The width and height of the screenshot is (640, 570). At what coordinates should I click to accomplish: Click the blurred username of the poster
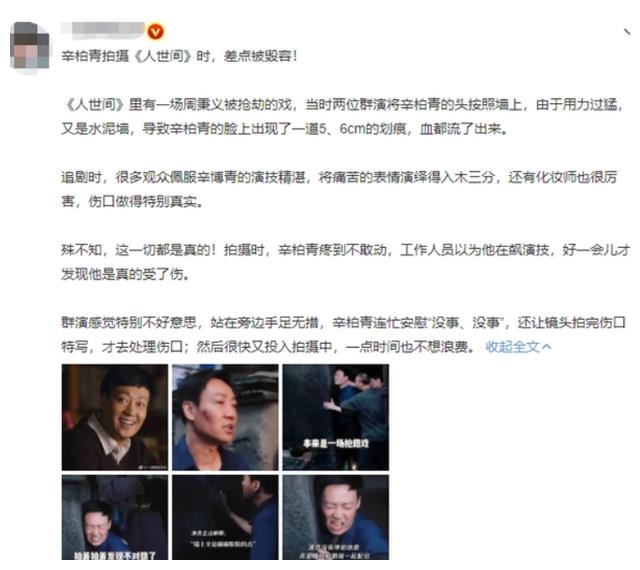[x=103, y=31]
